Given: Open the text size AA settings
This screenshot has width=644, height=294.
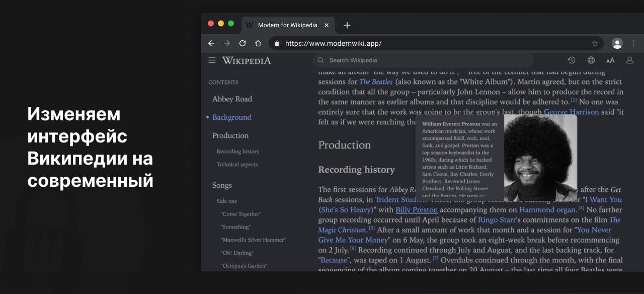Looking at the screenshot, I should pos(610,60).
